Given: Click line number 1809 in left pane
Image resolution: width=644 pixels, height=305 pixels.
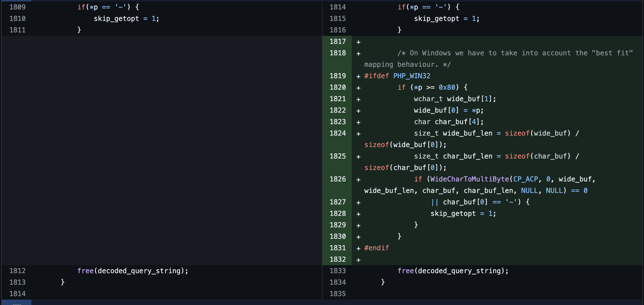Looking at the screenshot, I should pos(17,7).
